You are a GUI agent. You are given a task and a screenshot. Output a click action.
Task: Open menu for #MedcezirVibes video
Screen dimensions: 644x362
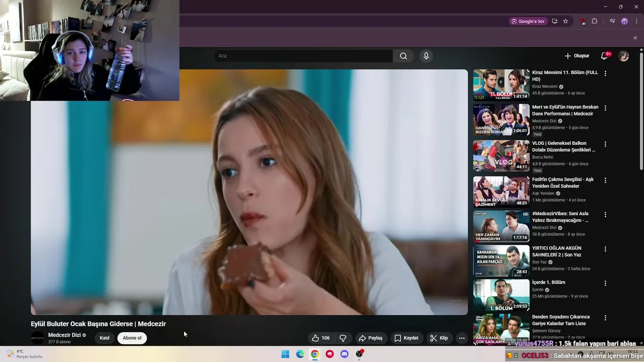click(605, 215)
